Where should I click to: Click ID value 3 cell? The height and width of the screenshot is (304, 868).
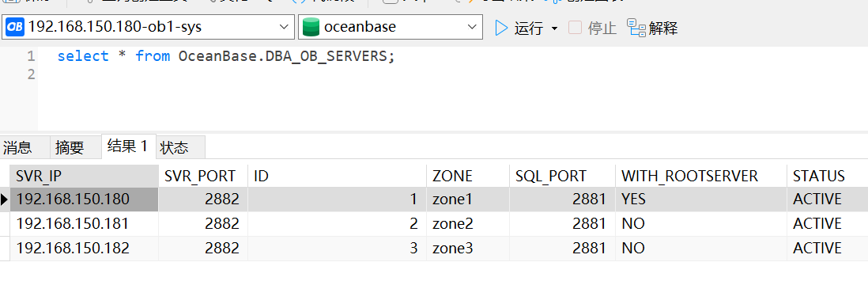pos(337,248)
